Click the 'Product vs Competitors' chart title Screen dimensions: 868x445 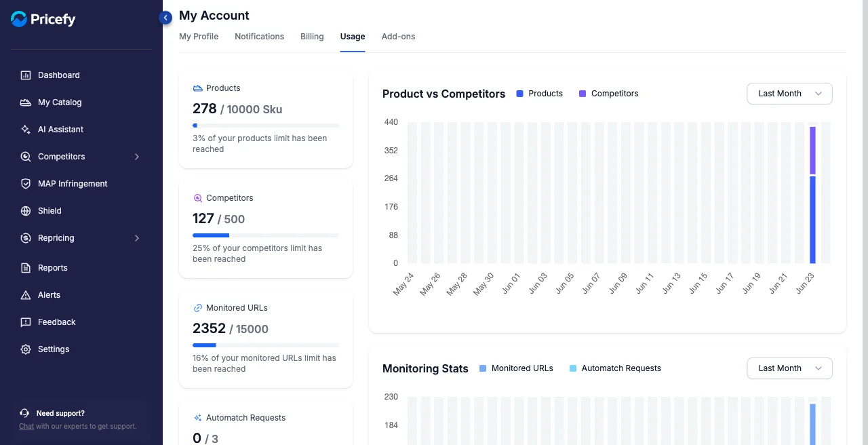click(443, 94)
